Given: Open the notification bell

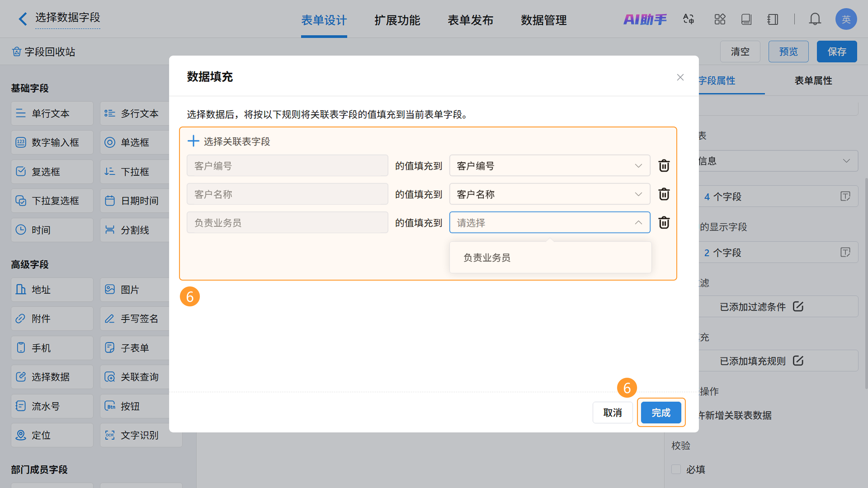Looking at the screenshot, I should (x=815, y=19).
